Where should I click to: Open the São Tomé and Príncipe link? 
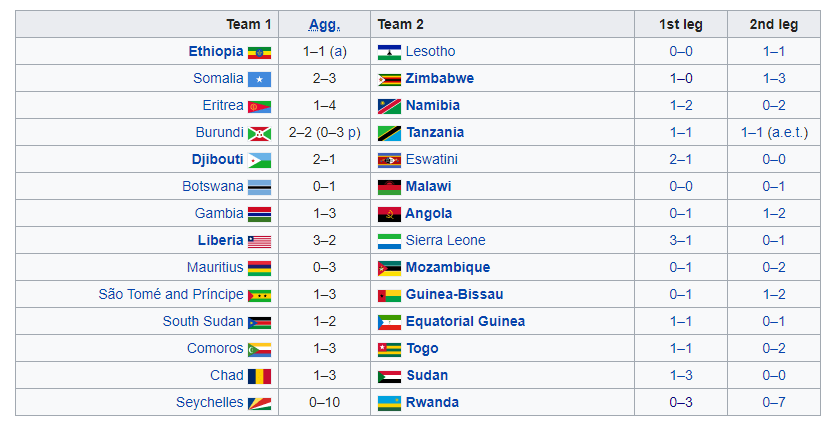pos(170,294)
